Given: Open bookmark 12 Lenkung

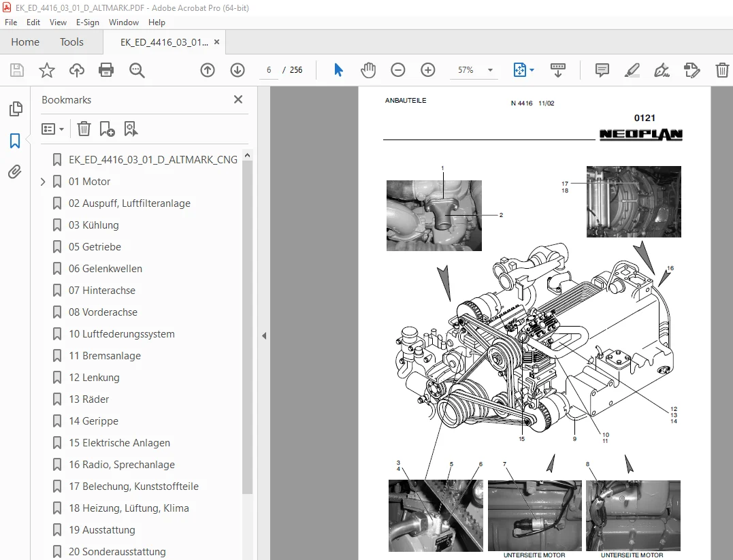Looking at the screenshot, I should pos(94,377).
